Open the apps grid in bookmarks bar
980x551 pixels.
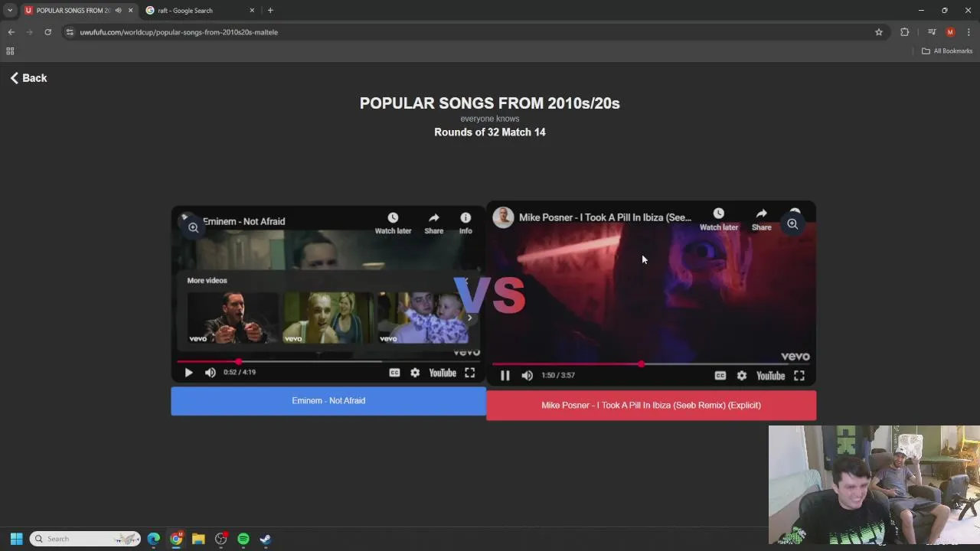point(10,51)
